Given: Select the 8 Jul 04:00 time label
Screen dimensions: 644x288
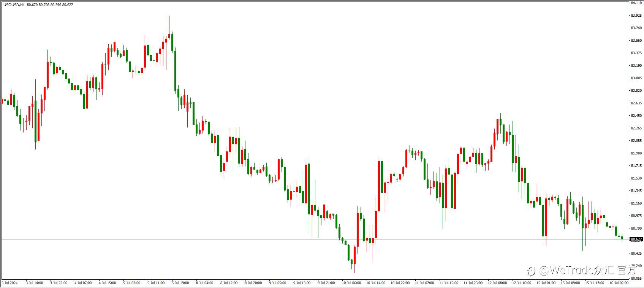Looking at the screenshot, I should tap(204, 283).
